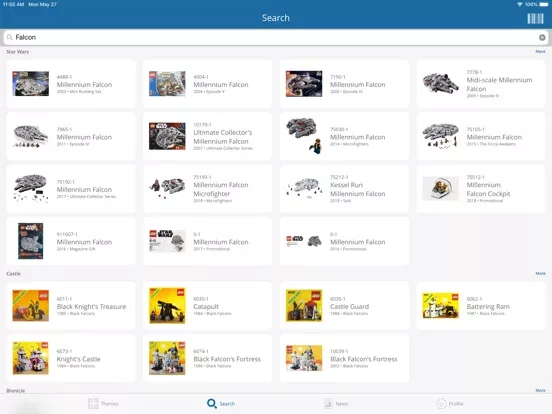Show more Castle results
Image resolution: width=552 pixels, height=414 pixels.
[x=540, y=273]
